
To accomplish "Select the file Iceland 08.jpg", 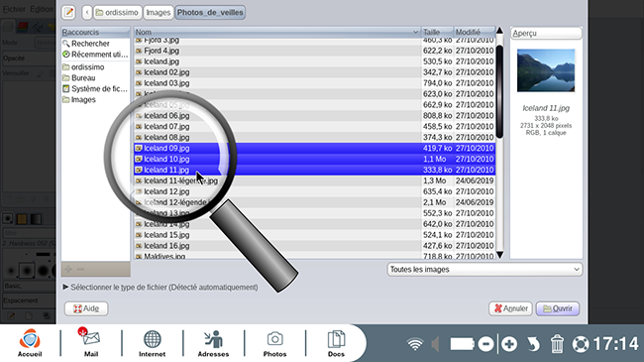I will pyautogui.click(x=315, y=137).
